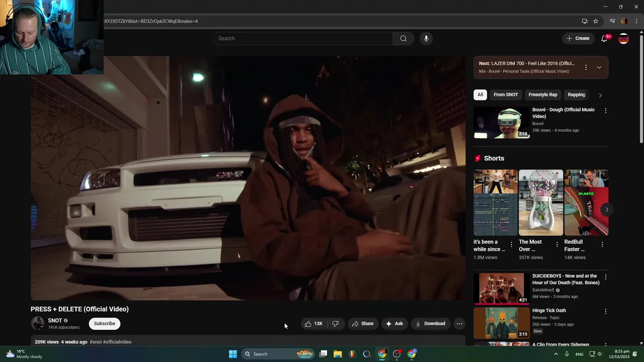Open FL Studio from the taskbar
The height and width of the screenshot is (362, 644).
(x=352, y=354)
